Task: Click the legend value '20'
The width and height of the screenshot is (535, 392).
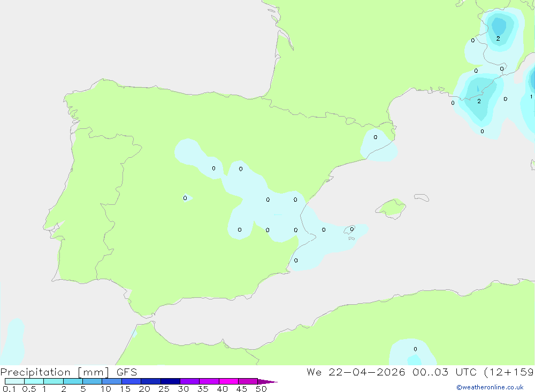Action: (x=144, y=389)
